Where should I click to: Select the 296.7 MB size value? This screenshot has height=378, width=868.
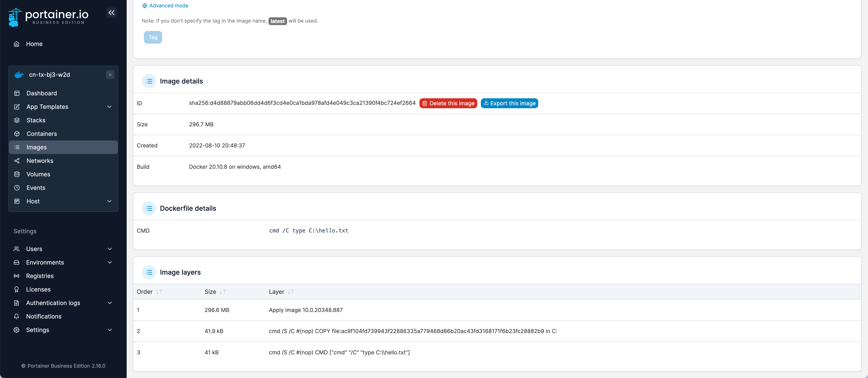[201, 124]
